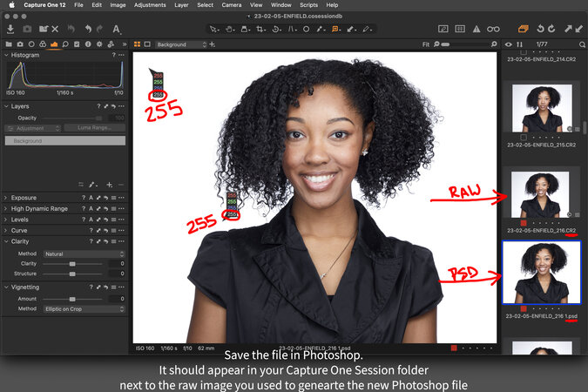Open the Camera menu in the menu bar
The height and width of the screenshot is (392, 588).
(x=231, y=4)
